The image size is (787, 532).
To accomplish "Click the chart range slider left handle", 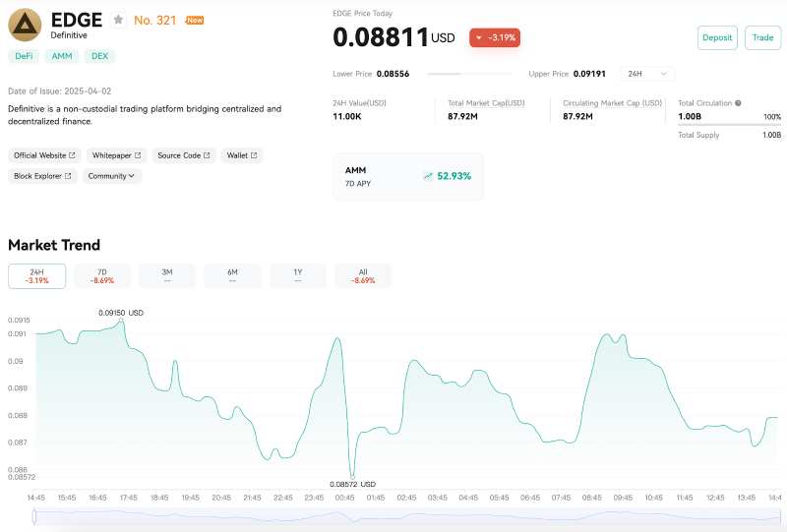I will [34, 516].
